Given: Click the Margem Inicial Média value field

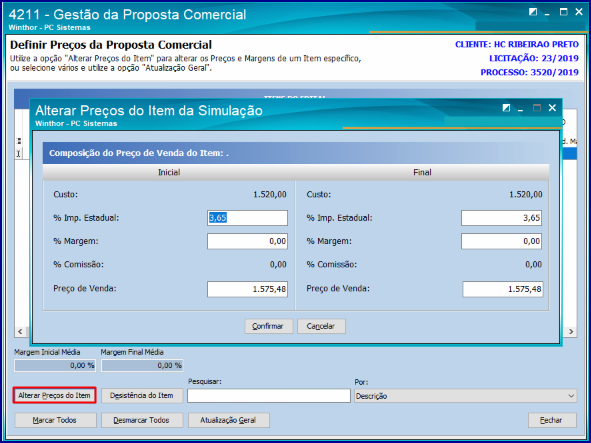Looking at the screenshot, I should (55, 365).
